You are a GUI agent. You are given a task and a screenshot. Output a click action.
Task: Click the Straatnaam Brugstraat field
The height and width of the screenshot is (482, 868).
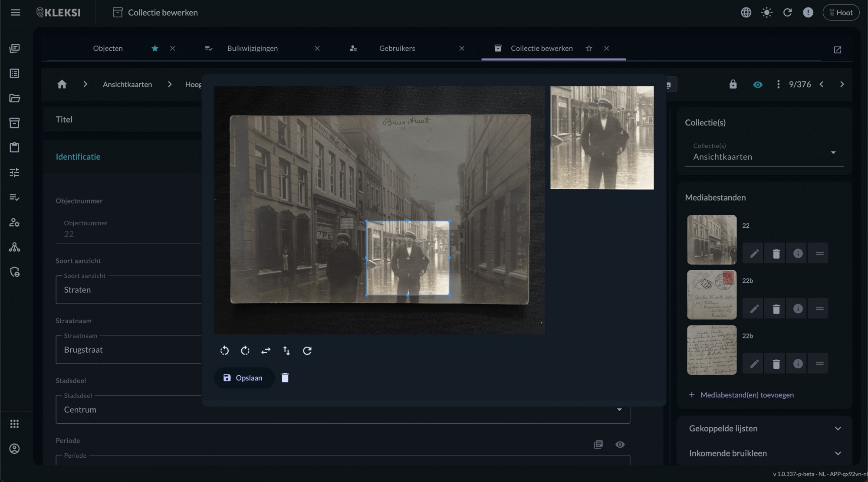[129, 350]
